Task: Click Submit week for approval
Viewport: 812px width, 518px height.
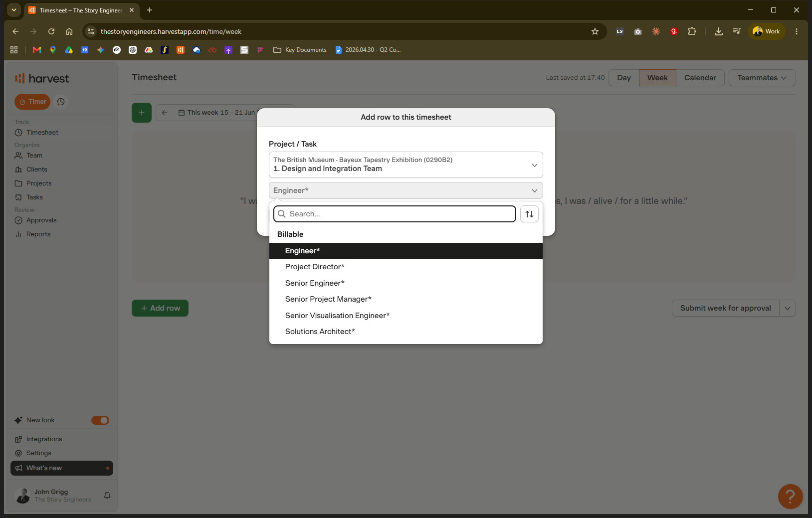Action: click(x=726, y=308)
